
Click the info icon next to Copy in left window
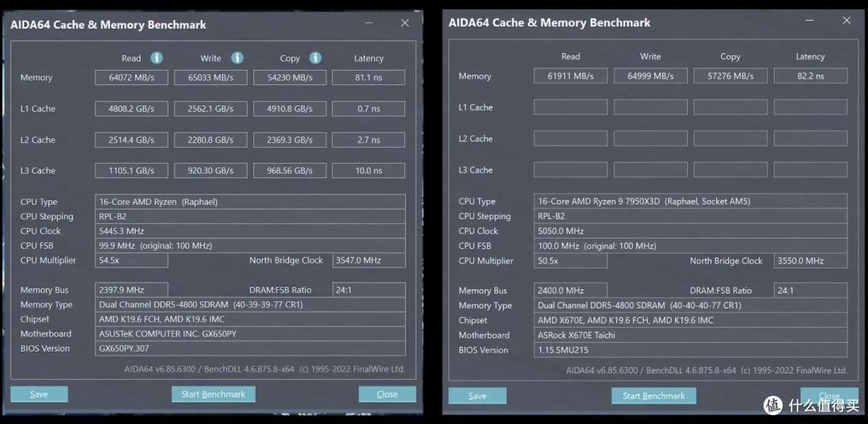[x=316, y=58]
